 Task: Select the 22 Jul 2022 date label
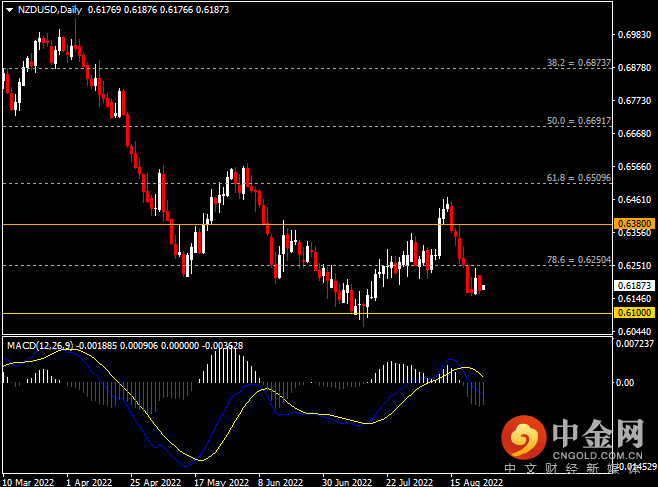tap(410, 482)
